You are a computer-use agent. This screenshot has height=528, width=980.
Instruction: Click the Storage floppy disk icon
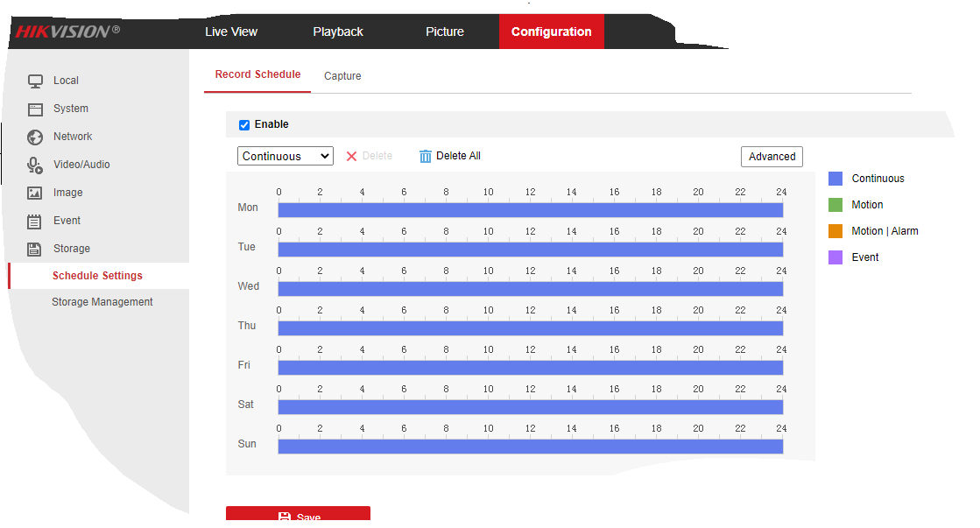35,250
